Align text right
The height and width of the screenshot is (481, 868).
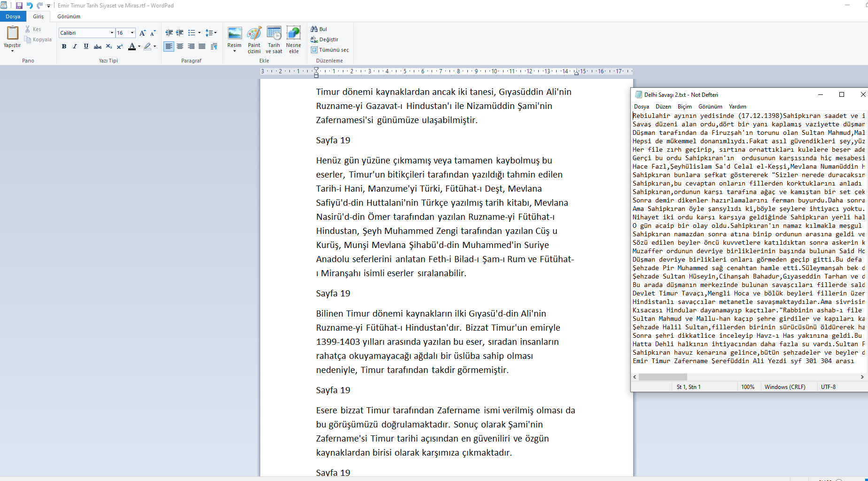191,47
